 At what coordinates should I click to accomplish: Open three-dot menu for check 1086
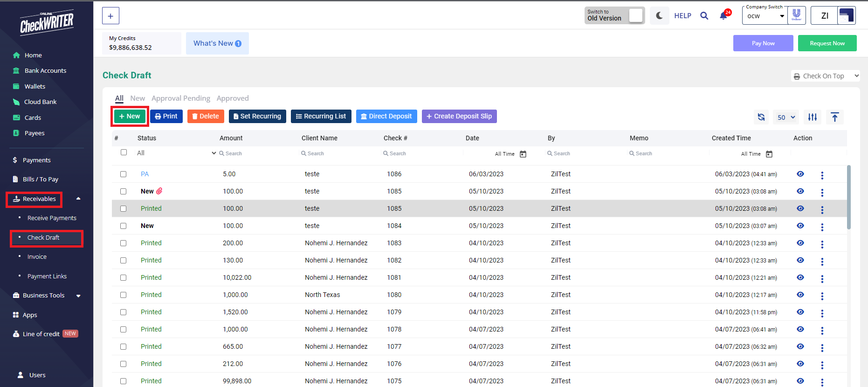click(x=822, y=175)
